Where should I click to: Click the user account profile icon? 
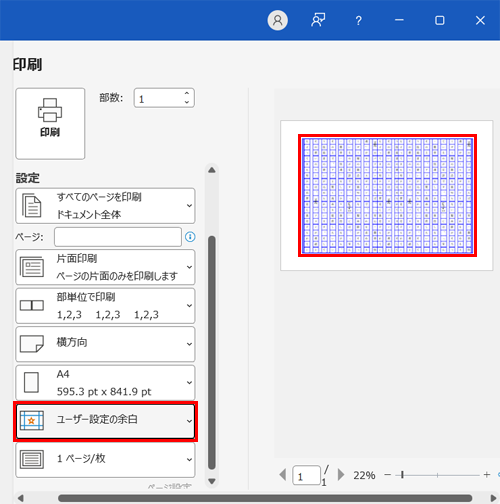[278, 20]
